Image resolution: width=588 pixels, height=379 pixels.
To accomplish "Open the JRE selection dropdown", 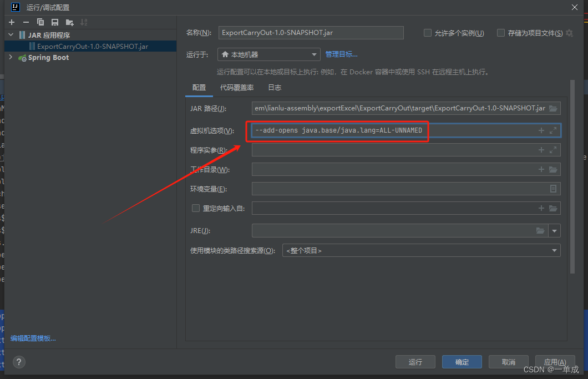I will (x=555, y=230).
